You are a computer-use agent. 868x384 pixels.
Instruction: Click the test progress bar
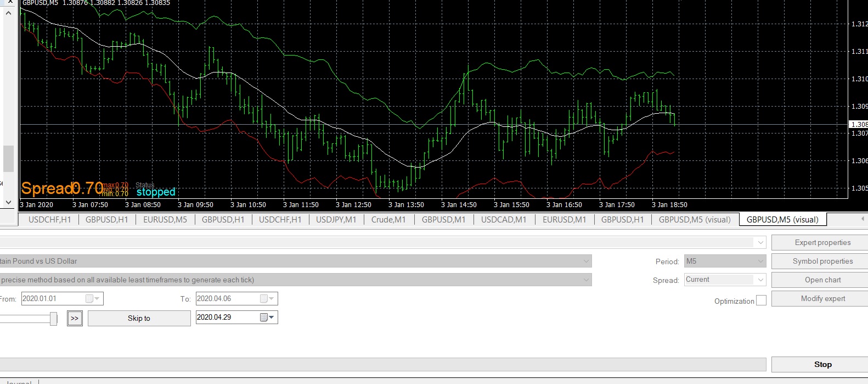(x=383, y=364)
